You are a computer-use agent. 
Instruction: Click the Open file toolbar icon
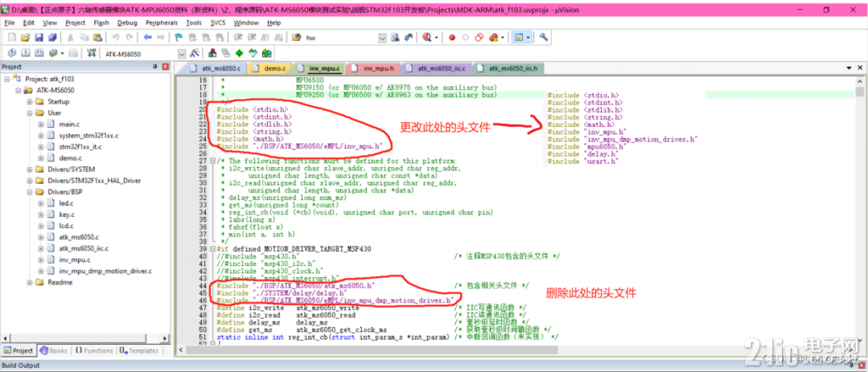point(25,38)
